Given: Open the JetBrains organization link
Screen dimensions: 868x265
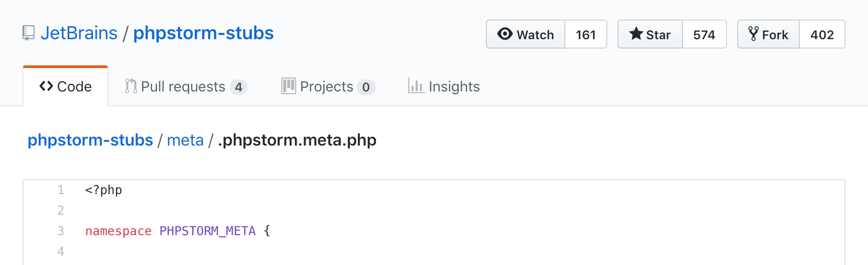Looking at the screenshot, I should tap(79, 33).
